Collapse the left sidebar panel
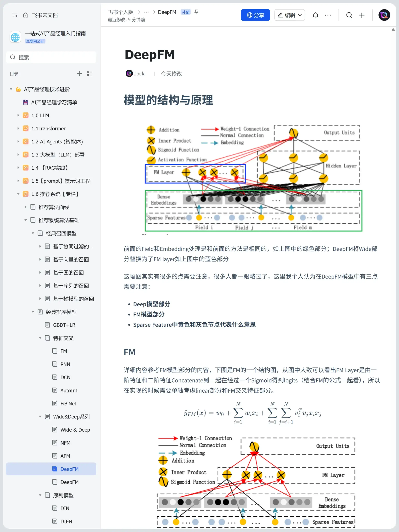Viewport: 399px width, 532px height. (15, 15)
